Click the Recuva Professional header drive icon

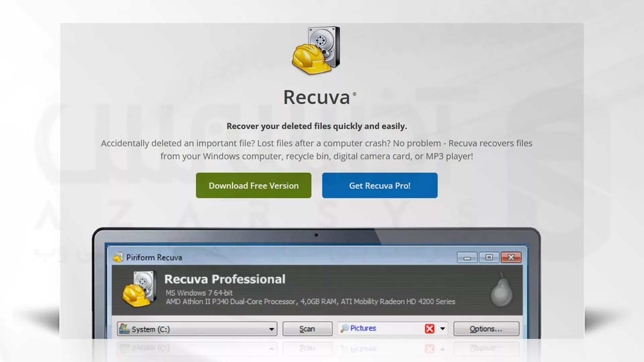pos(139,289)
